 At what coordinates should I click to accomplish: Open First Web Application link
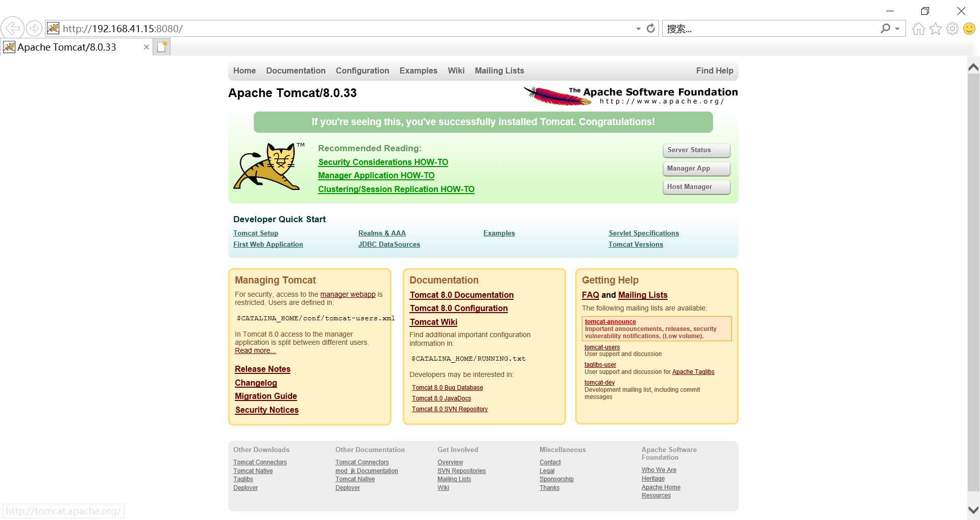coord(268,244)
